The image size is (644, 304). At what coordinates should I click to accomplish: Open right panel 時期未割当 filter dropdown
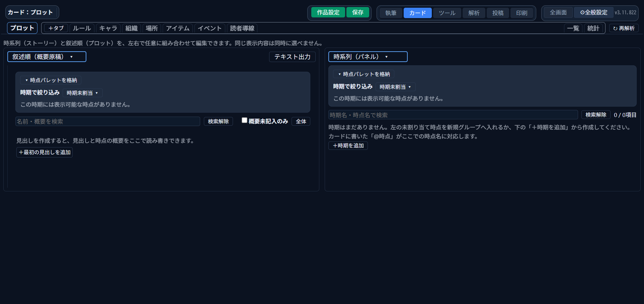coord(396,87)
